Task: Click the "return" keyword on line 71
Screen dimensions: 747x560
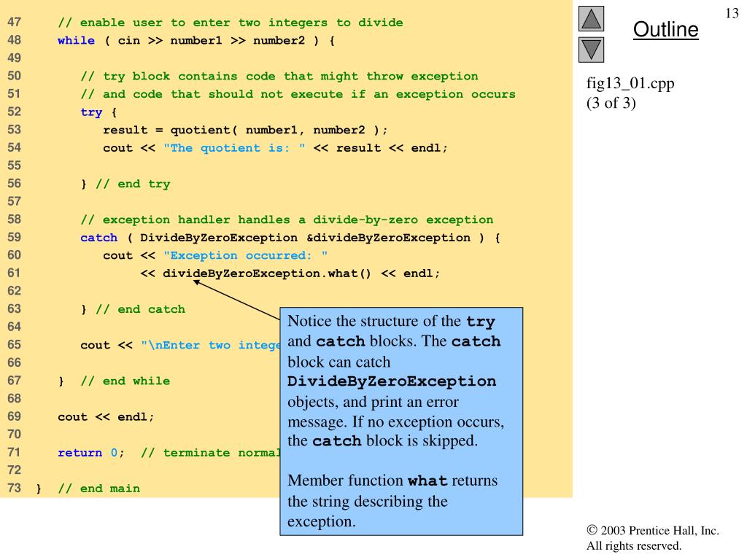Action: 80,453
